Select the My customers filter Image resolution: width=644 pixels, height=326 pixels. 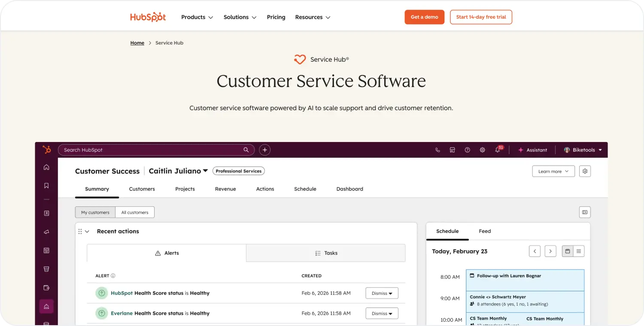pyautogui.click(x=95, y=212)
